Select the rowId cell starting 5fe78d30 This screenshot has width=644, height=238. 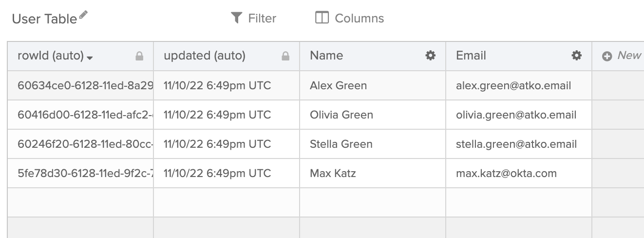coord(80,173)
